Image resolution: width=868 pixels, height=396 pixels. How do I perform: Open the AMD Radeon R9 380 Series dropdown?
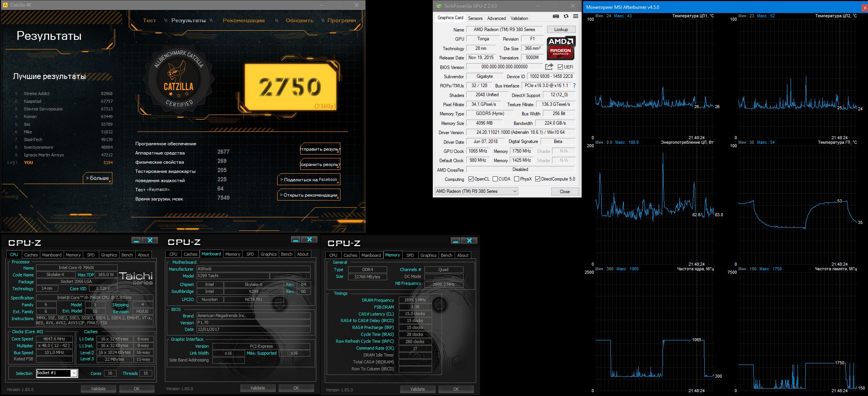pyautogui.click(x=477, y=191)
